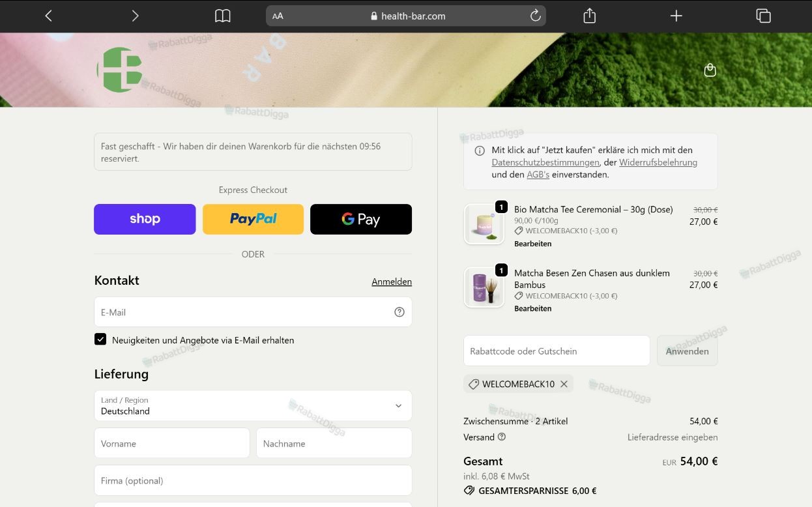
Task: Focus the E-Mail input field
Action: [x=253, y=312]
